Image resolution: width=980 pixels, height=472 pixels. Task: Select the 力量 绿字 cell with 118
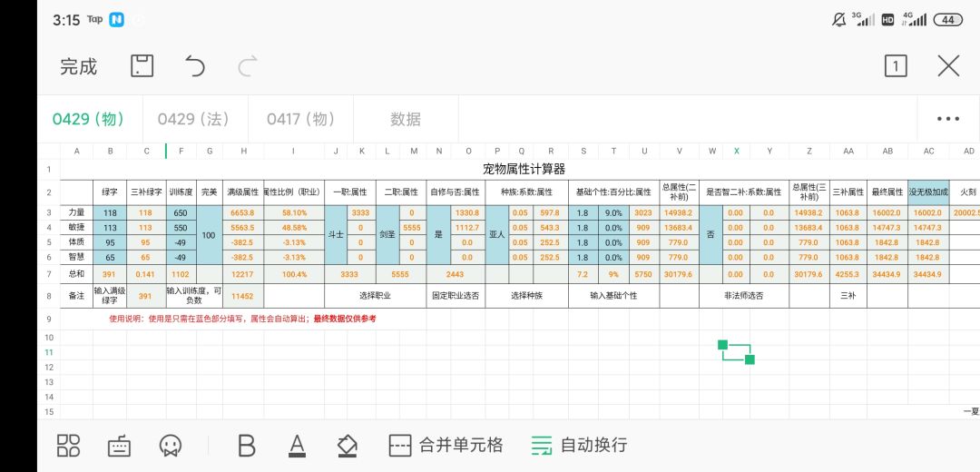pyautogui.click(x=110, y=212)
